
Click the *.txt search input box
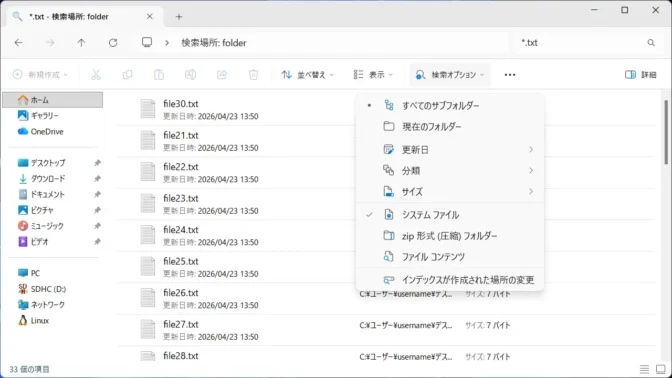tap(588, 42)
